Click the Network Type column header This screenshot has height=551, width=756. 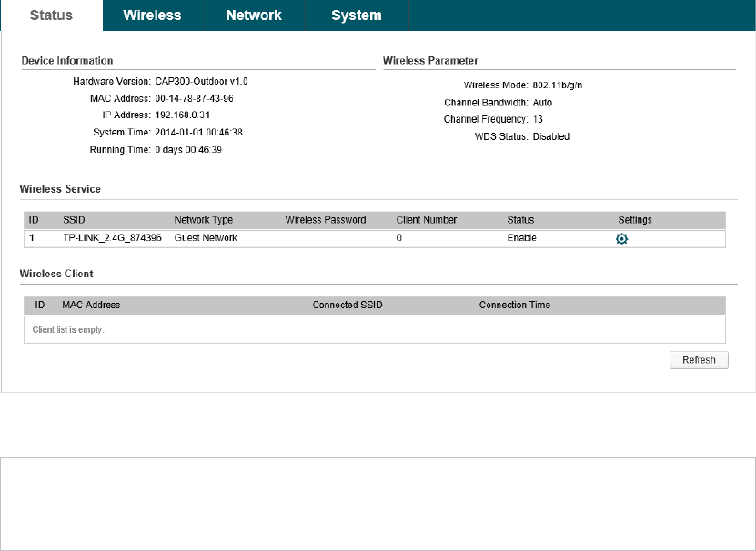pyautogui.click(x=204, y=220)
